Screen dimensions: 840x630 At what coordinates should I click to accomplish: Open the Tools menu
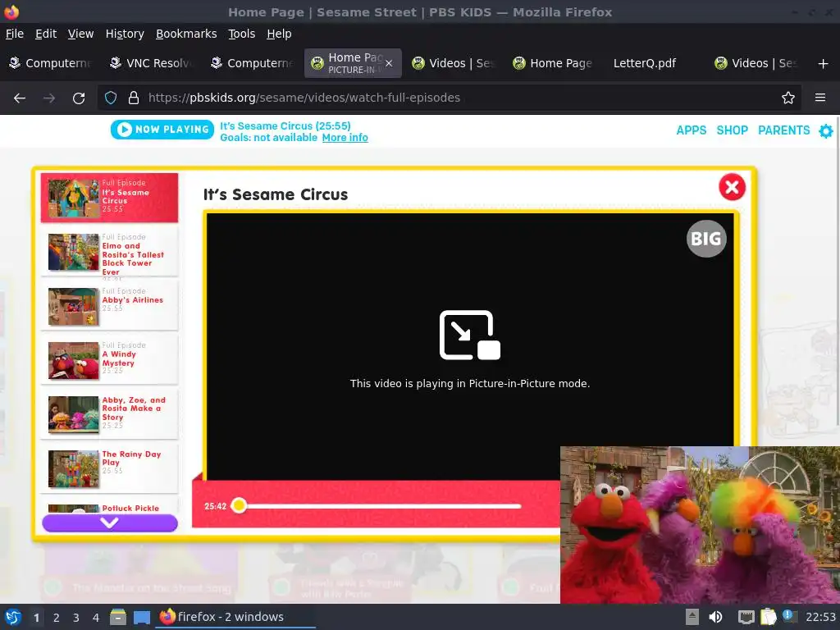(x=242, y=34)
